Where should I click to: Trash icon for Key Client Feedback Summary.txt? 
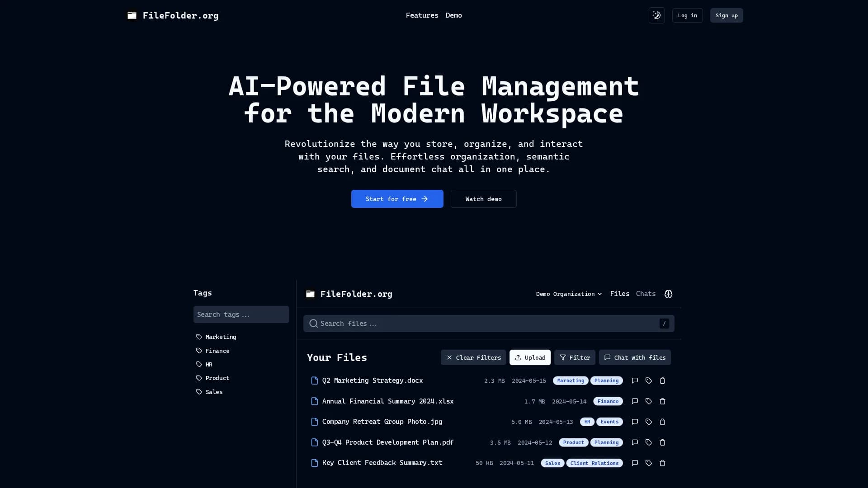point(662,463)
